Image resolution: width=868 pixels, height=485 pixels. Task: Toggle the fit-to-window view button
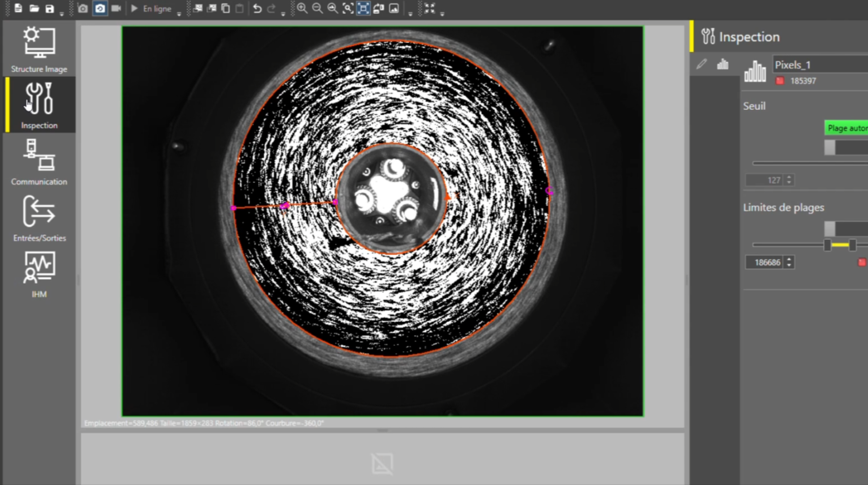[x=363, y=9]
